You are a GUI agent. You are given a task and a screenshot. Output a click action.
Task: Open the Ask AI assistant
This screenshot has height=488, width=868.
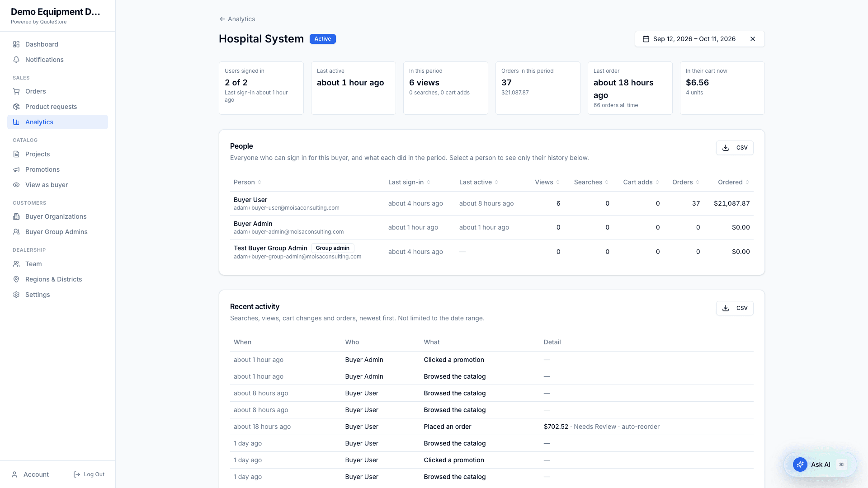pos(820,465)
